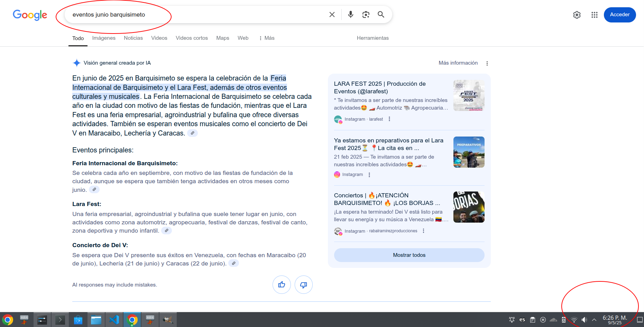The height and width of the screenshot is (327, 644).
Task: Expand hidden system tray icons arrow
Action: (x=594, y=320)
